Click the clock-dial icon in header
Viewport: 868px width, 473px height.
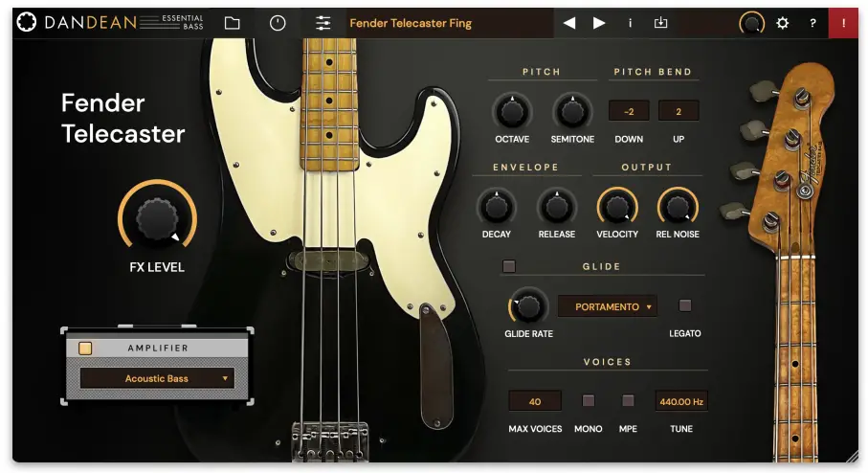(278, 23)
